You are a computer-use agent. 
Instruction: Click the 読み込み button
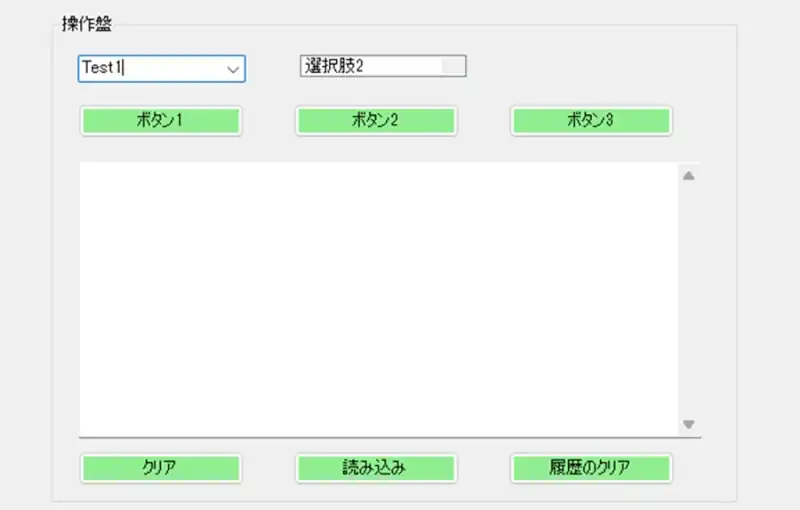tap(377, 468)
